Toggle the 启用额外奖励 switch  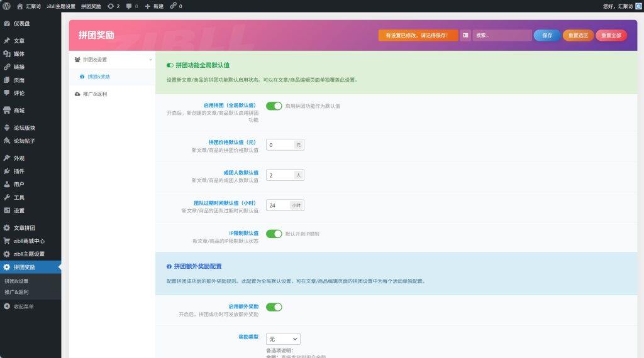(x=274, y=306)
